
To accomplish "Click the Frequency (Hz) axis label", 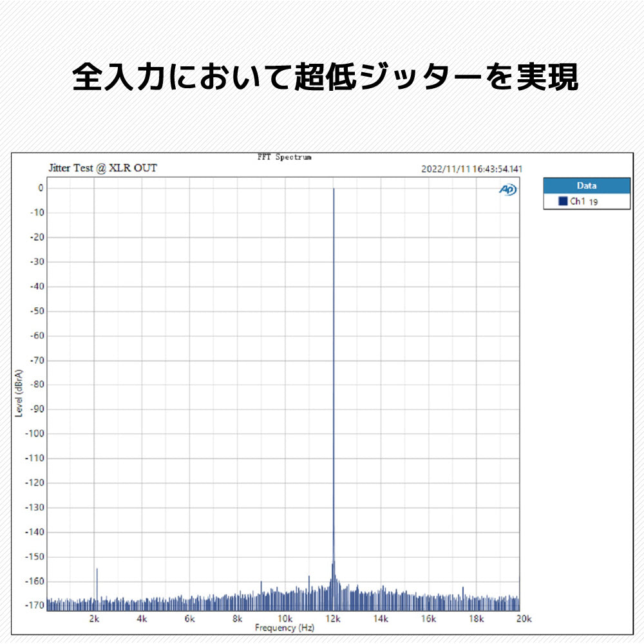I will [x=285, y=627].
